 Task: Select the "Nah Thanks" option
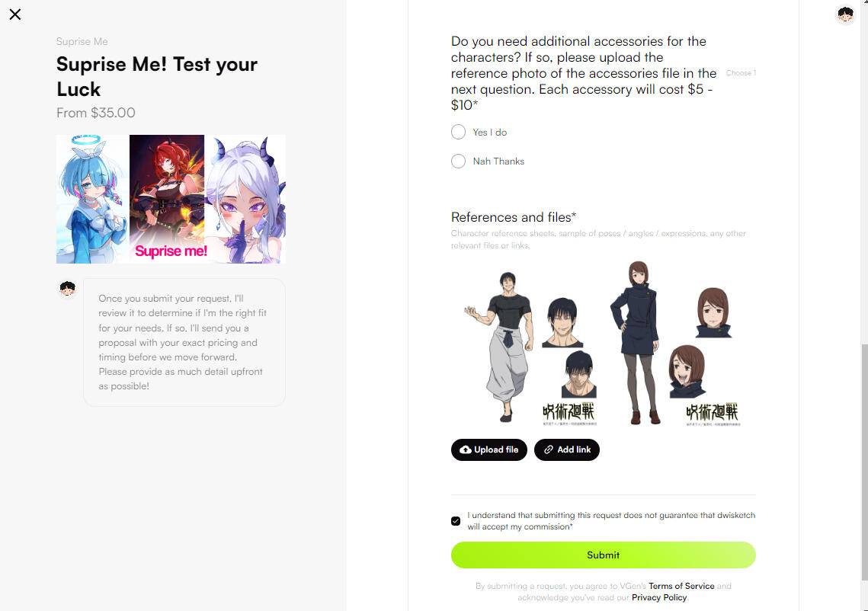tap(458, 161)
